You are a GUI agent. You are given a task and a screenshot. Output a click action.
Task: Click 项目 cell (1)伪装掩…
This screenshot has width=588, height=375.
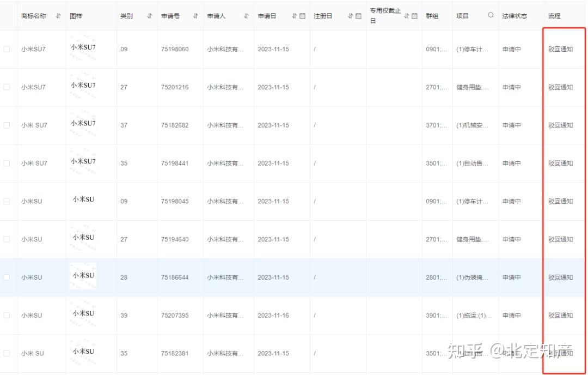473,277
